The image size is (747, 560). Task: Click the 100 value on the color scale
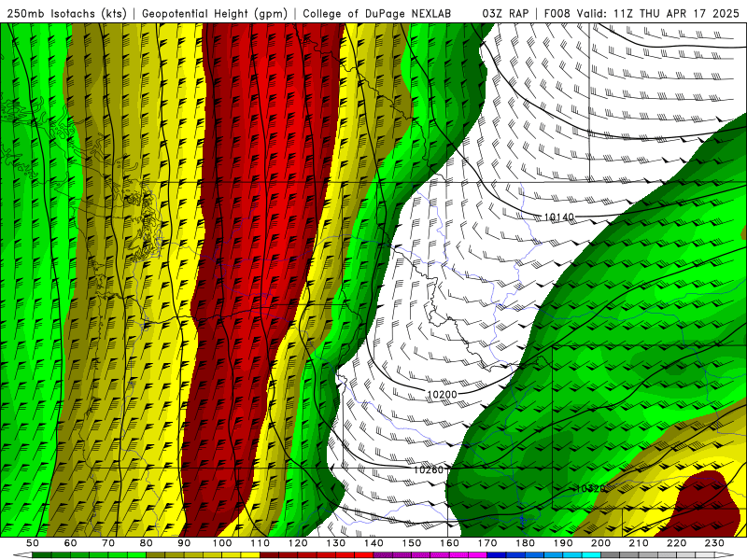coord(222,543)
